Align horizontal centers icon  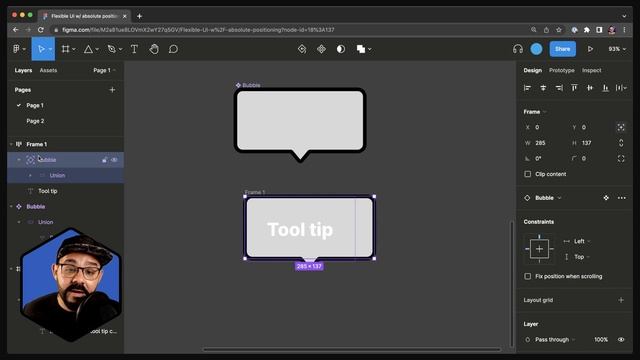(543, 88)
